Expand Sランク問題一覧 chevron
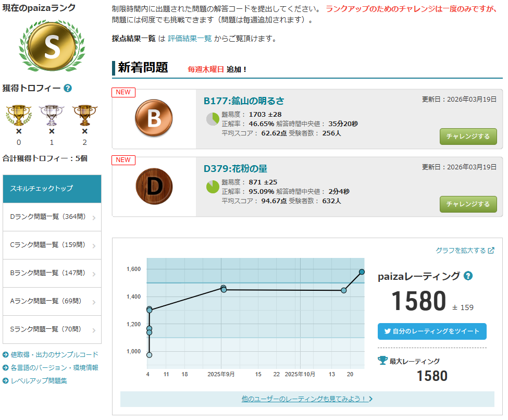 click(94, 330)
